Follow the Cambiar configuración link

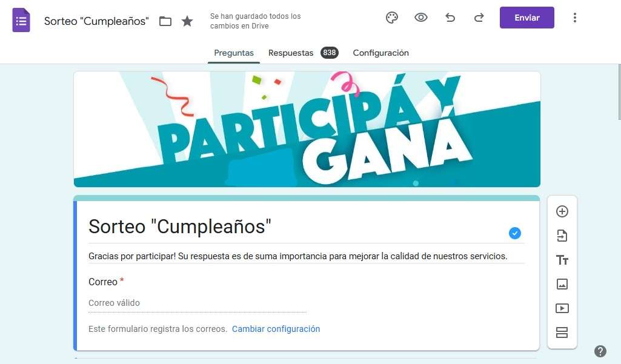tap(276, 329)
